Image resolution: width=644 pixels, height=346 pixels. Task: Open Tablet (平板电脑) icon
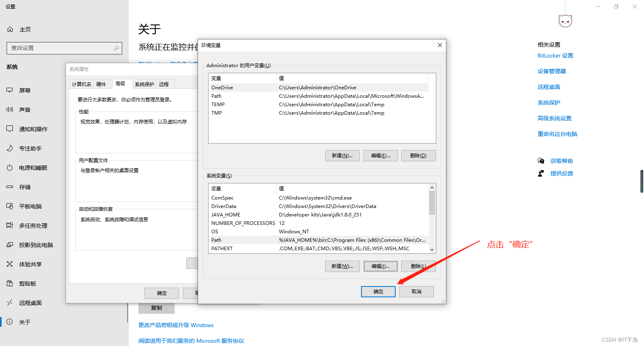10,206
